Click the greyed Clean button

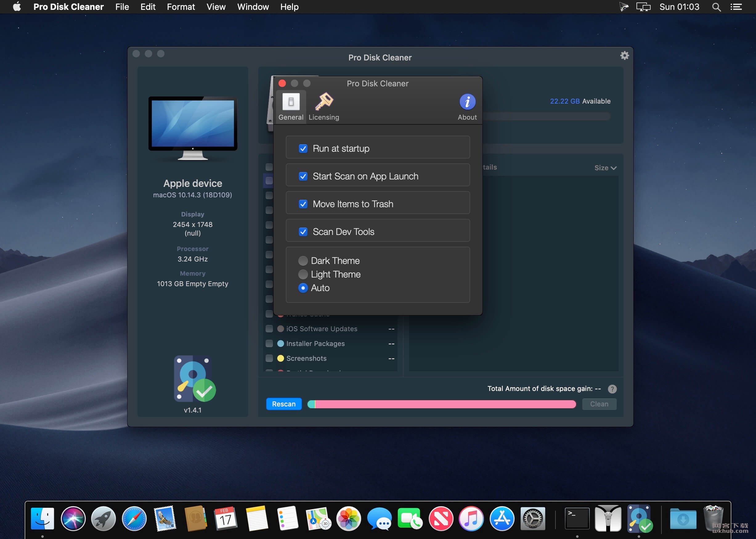[599, 404]
